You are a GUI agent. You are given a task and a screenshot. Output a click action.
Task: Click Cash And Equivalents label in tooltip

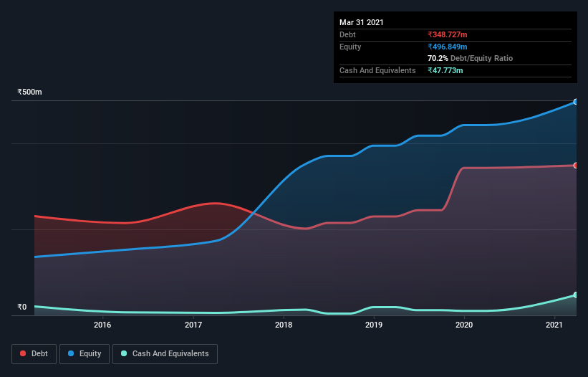point(377,70)
